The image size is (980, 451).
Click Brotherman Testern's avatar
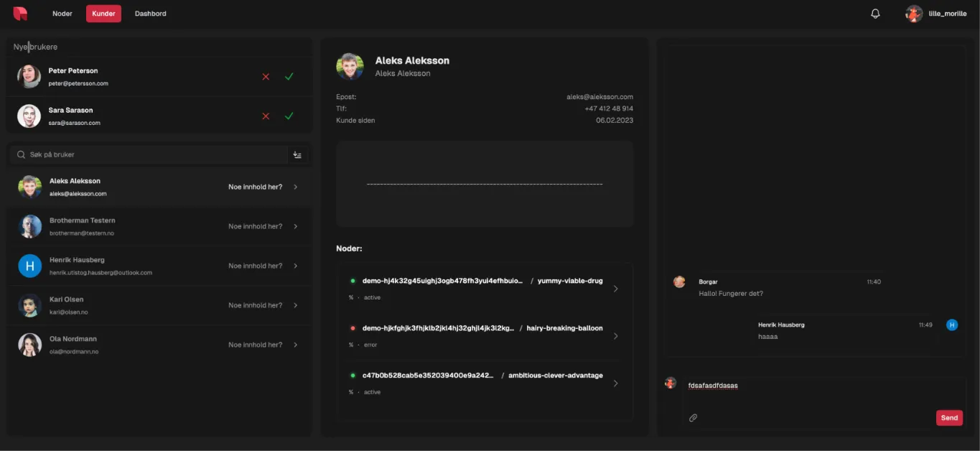pos(29,226)
